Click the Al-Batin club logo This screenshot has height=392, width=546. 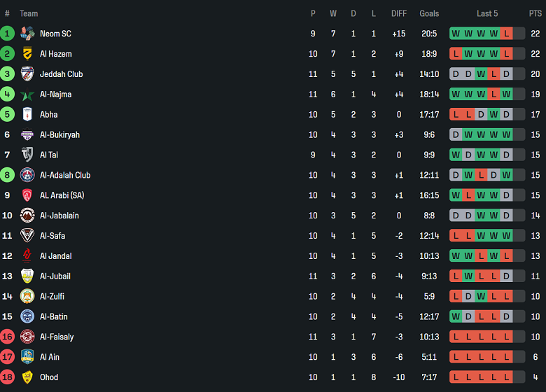click(x=27, y=316)
